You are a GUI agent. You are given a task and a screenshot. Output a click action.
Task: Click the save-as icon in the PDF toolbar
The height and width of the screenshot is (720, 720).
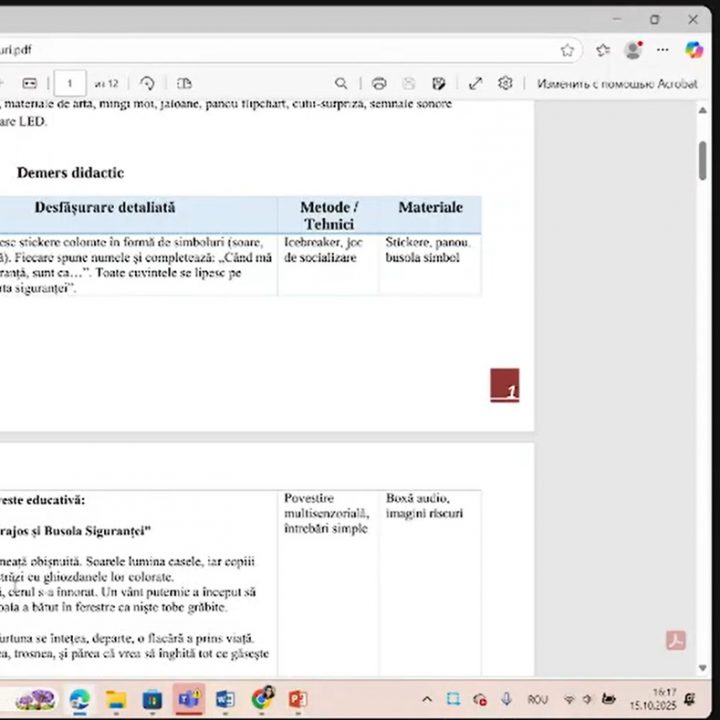[438, 84]
